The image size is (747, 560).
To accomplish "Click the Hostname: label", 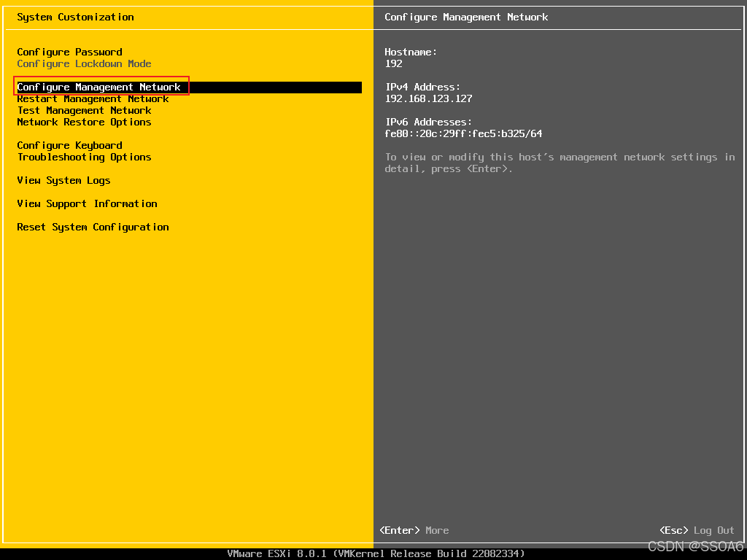I will pos(411,52).
